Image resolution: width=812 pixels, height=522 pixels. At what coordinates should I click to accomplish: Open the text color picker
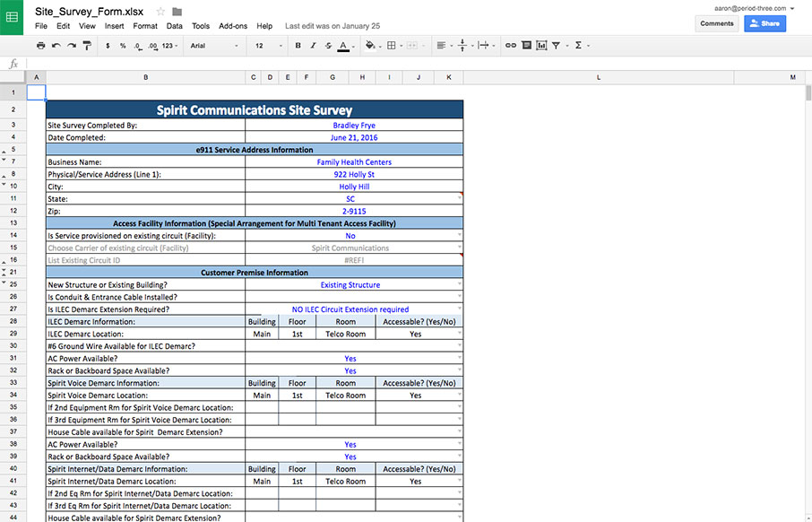coord(345,46)
